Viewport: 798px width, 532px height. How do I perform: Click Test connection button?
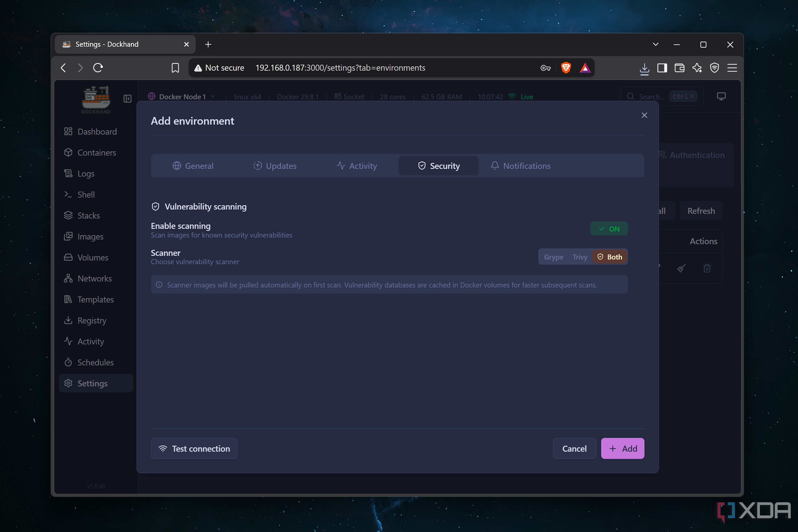click(194, 449)
